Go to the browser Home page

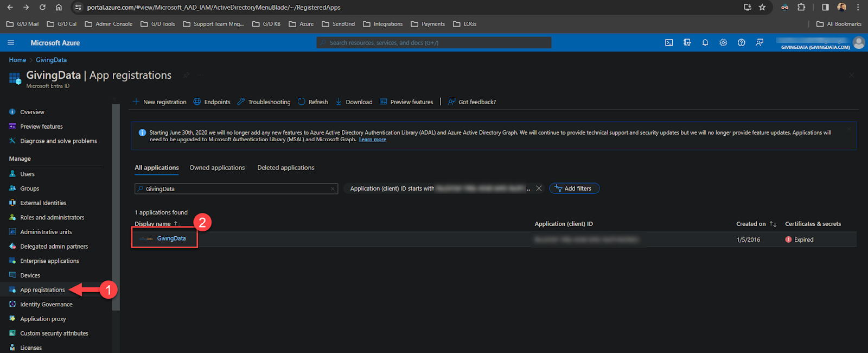(x=59, y=8)
